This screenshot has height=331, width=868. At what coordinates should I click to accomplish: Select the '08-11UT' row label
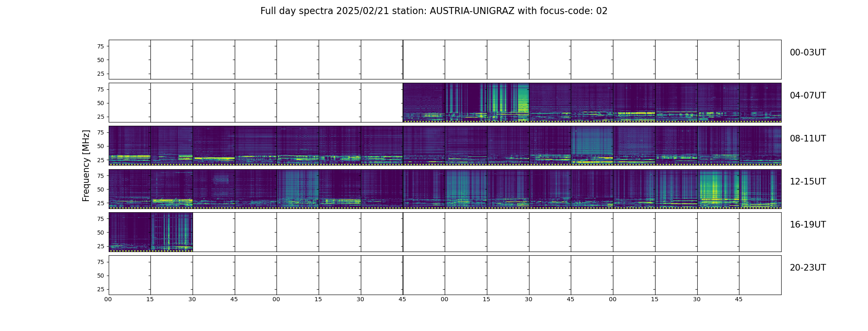tap(808, 139)
